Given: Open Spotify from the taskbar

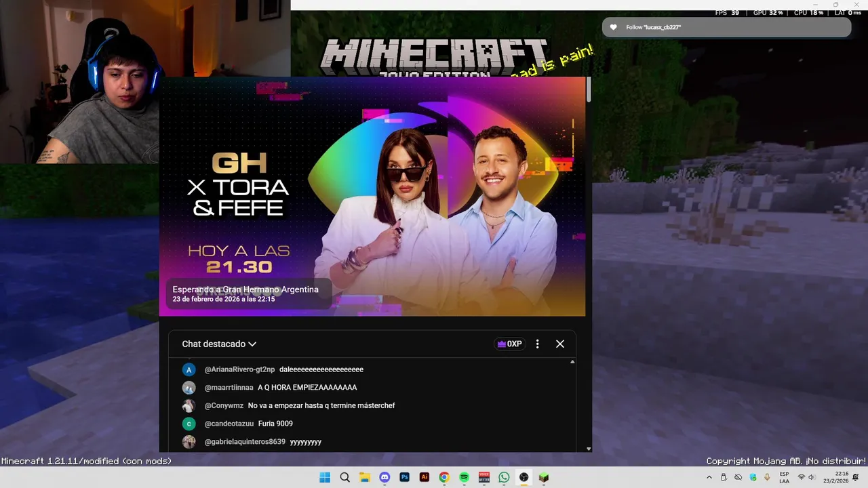Looking at the screenshot, I should (x=464, y=477).
